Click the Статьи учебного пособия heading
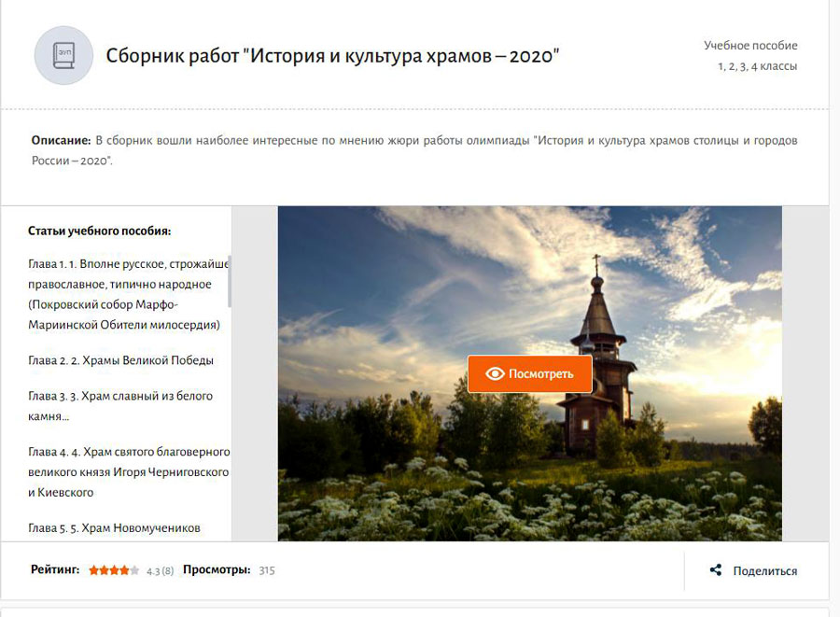 point(100,231)
